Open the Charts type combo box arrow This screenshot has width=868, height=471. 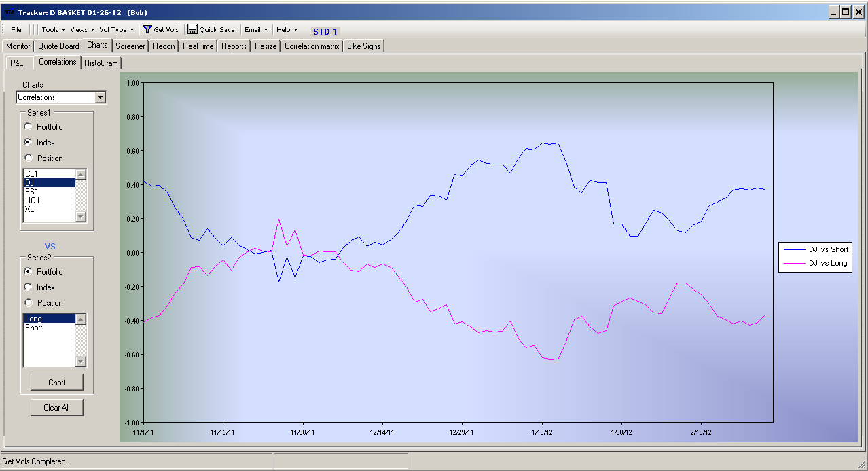[101, 97]
